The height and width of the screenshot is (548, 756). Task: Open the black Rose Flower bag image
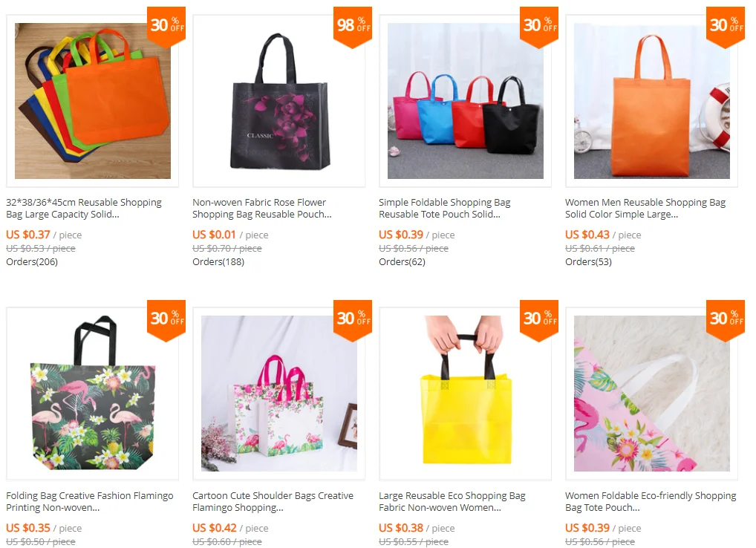(279, 101)
